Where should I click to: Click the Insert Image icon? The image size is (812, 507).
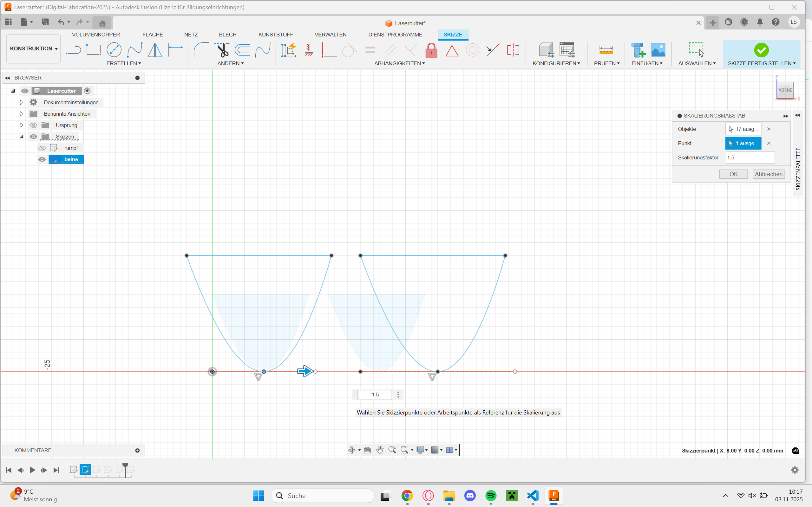[x=658, y=50]
